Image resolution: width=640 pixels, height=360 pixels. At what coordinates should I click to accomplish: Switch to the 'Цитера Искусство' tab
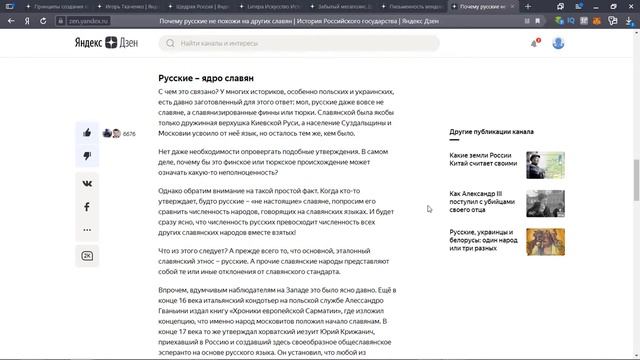(x=270, y=7)
